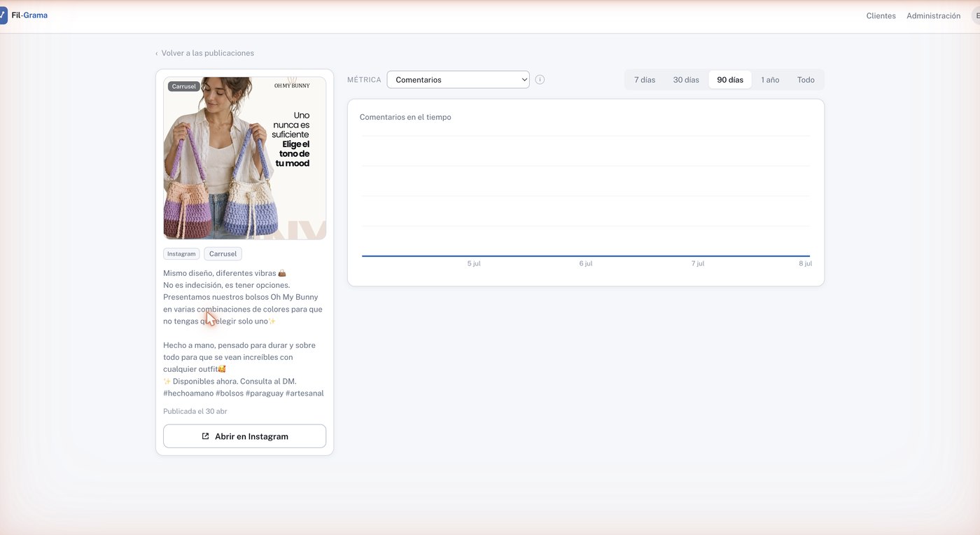Click the info icon beside the metric dropdown
This screenshot has height=535, width=980.
point(540,80)
